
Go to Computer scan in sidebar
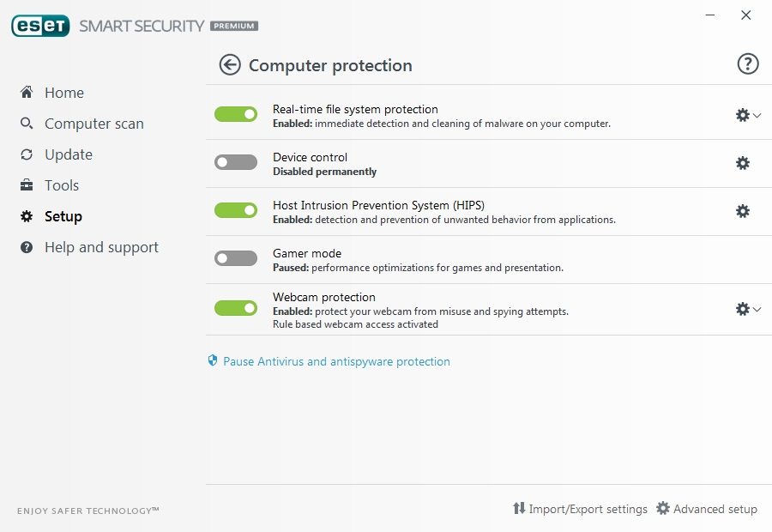93,124
